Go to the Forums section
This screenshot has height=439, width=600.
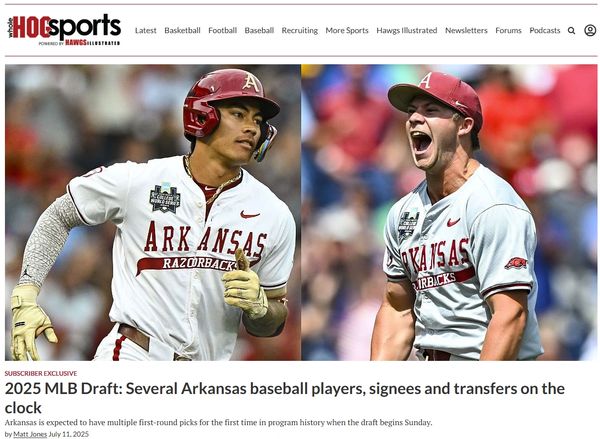pos(508,30)
